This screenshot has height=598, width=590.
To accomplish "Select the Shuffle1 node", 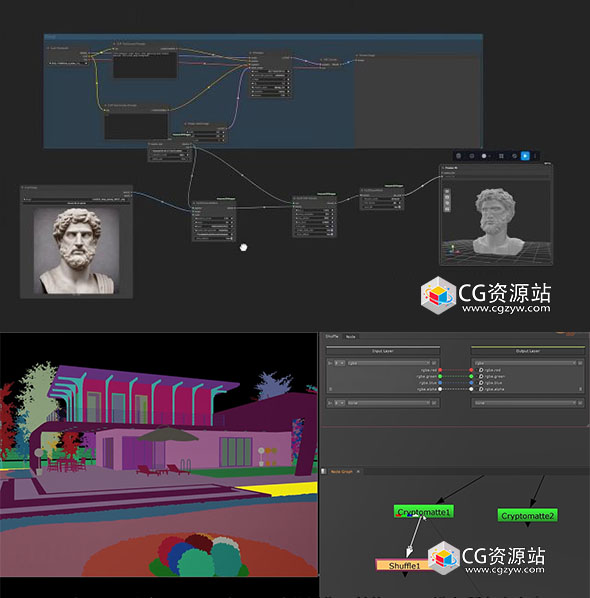I will pyautogui.click(x=404, y=565).
